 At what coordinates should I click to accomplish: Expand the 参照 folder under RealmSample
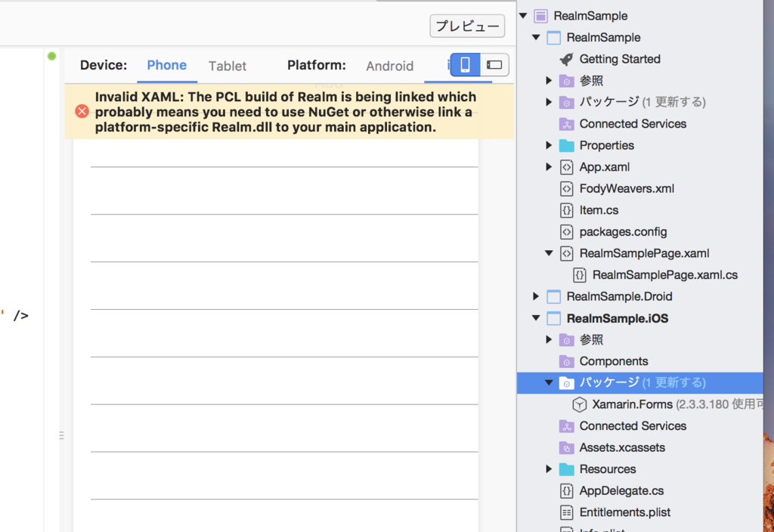pos(549,80)
